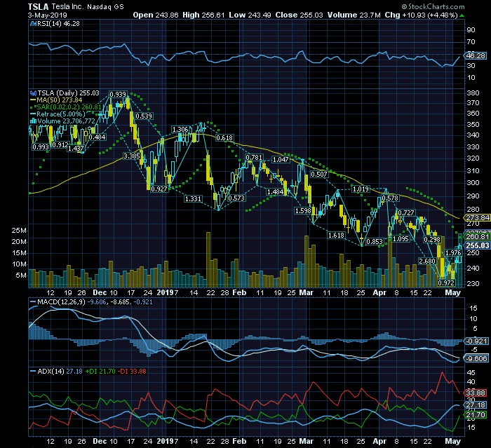This screenshot has width=491, height=448.
Task: Click the 273.84 moving average price tag
Action: pos(478,217)
